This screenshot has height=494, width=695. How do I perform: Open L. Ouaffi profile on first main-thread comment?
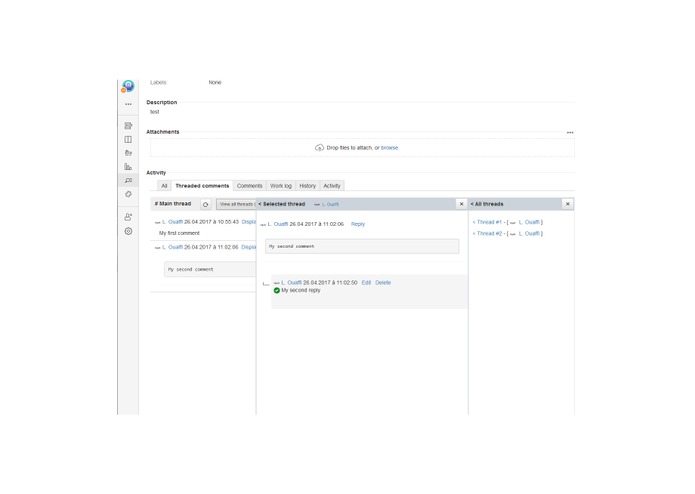[x=172, y=222]
